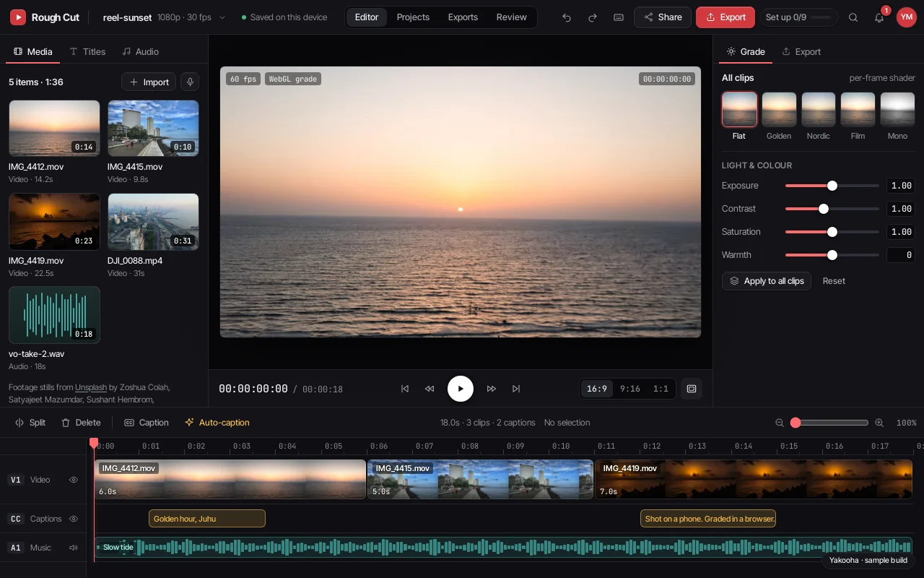
Task: Hide the V1 Video track
Action: (x=74, y=480)
